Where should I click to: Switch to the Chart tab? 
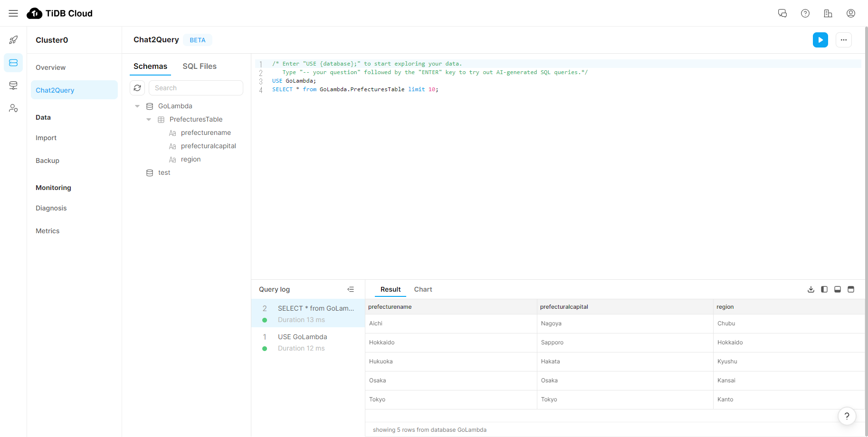point(423,289)
